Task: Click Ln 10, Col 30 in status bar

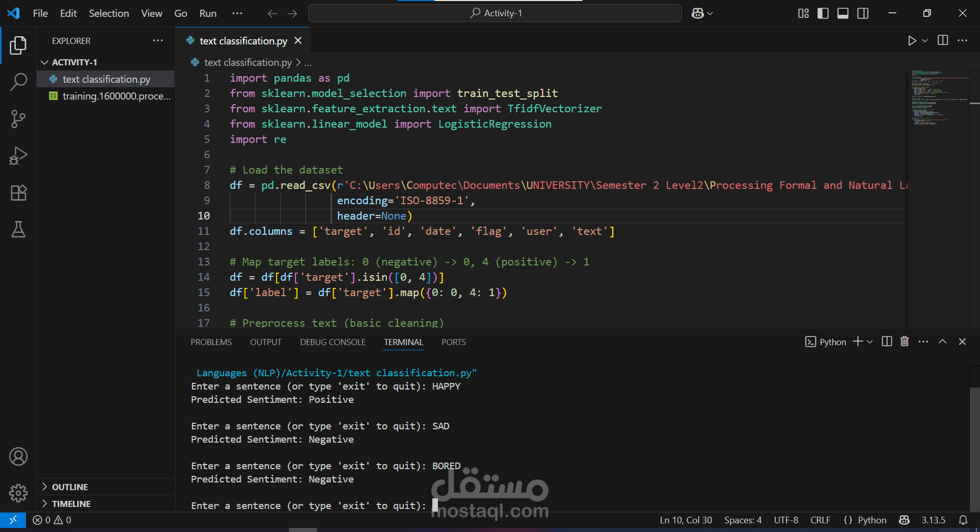Action: [x=685, y=520]
